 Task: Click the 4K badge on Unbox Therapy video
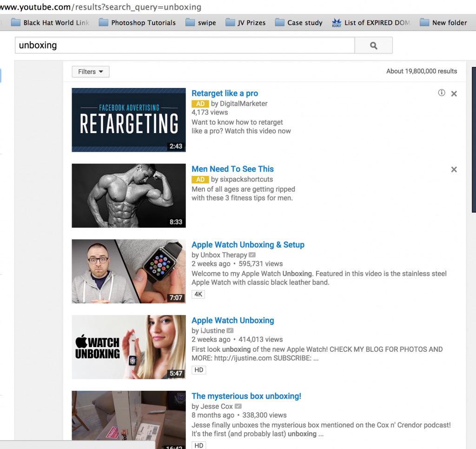click(x=198, y=294)
